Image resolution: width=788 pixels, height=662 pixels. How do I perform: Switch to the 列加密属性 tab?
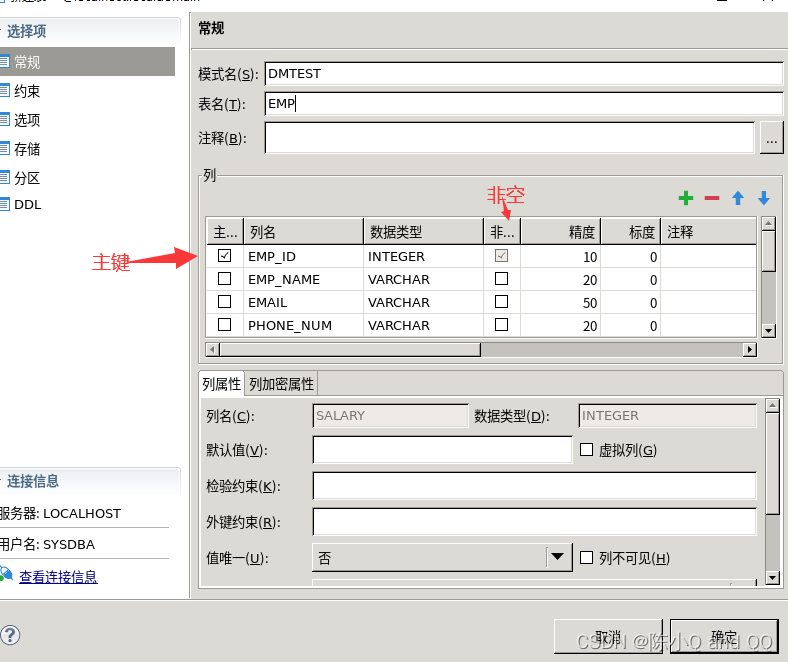click(x=281, y=385)
